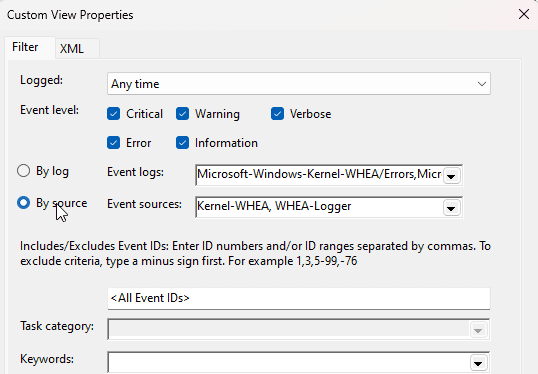Click the All Event IDs input field
The width and height of the screenshot is (538, 374).
click(x=299, y=298)
